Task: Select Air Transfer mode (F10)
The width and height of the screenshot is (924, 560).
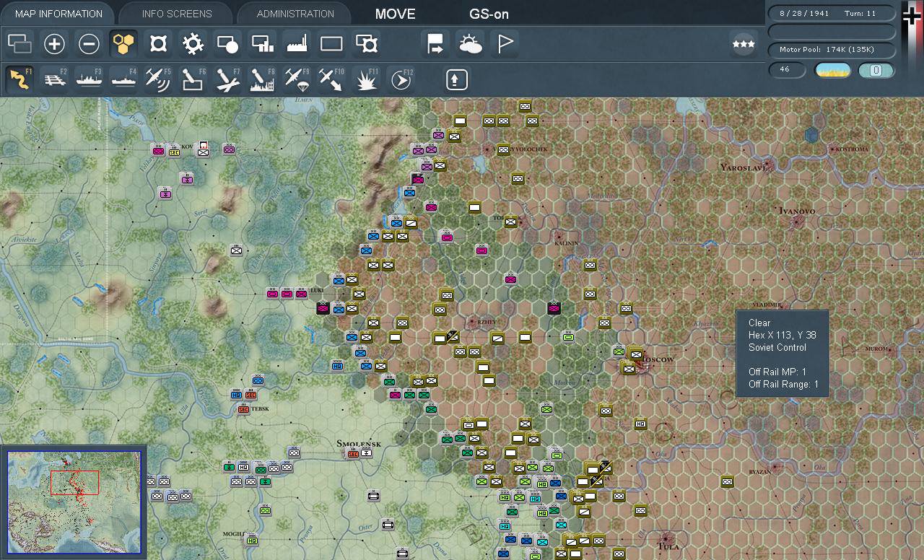Action: click(x=331, y=79)
